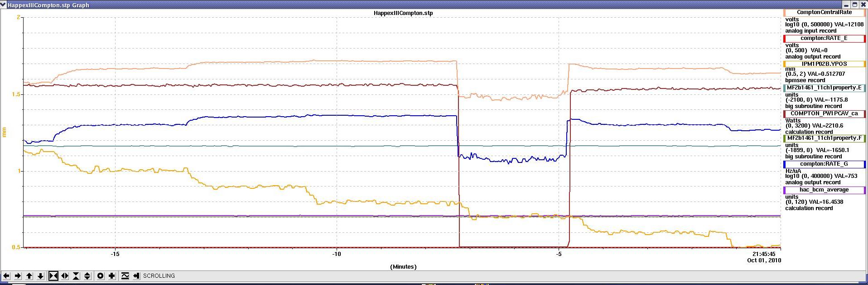Viewport: 868px width, 285px height.
Task: Select the compton:RATE_E legend entry
Action: [x=824, y=39]
